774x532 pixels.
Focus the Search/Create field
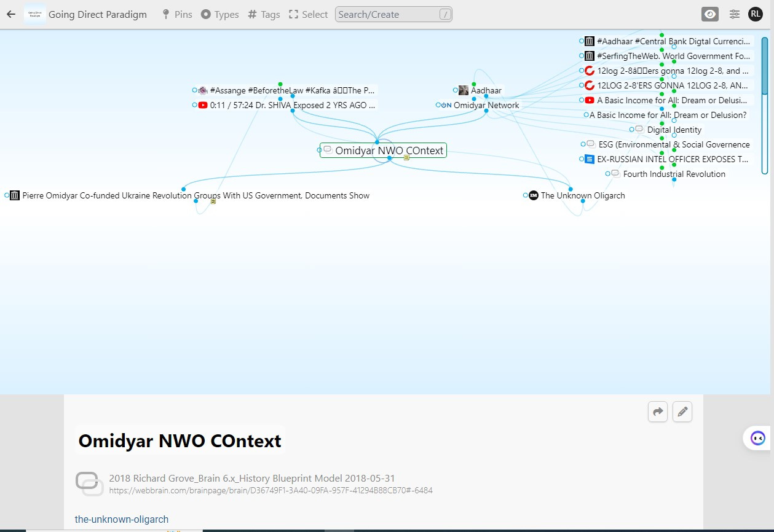(x=393, y=14)
